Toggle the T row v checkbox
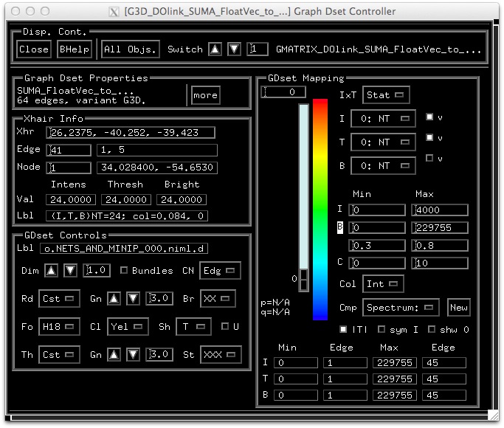Viewport: 504px width, 428px height. (x=429, y=137)
